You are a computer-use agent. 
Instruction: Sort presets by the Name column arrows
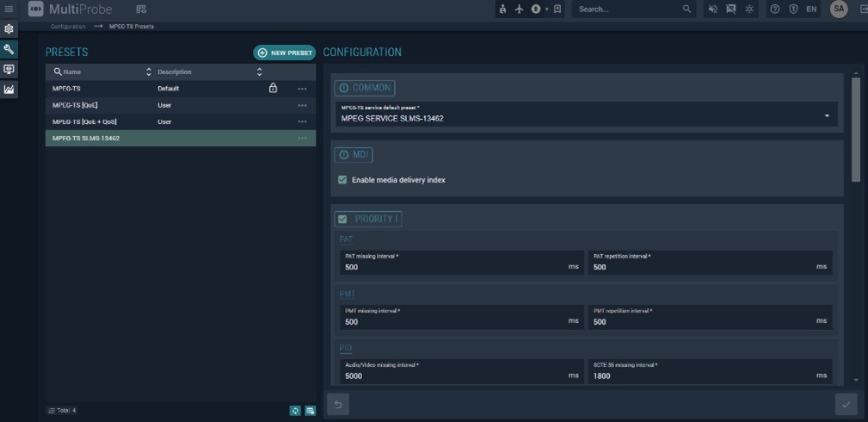148,72
